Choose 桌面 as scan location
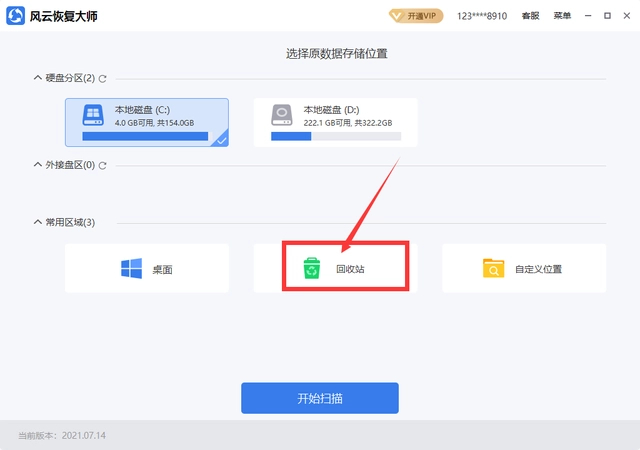 [147, 268]
